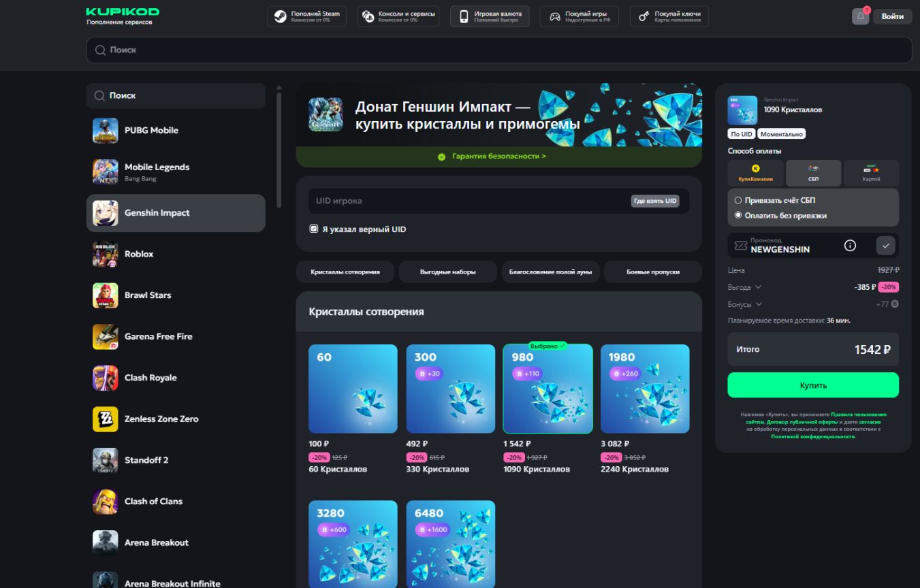Click the Arena Breakout game icon
The image size is (920, 588).
coord(106,542)
